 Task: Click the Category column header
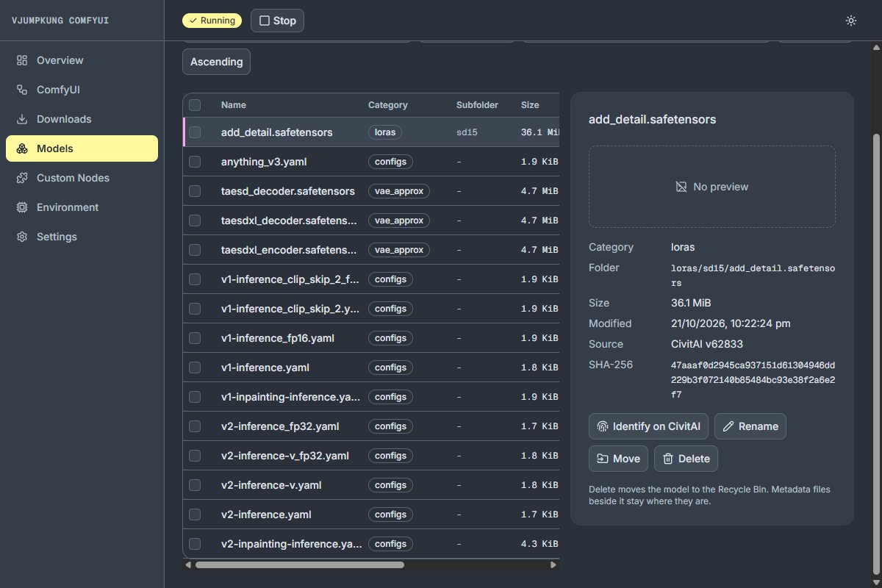point(388,105)
